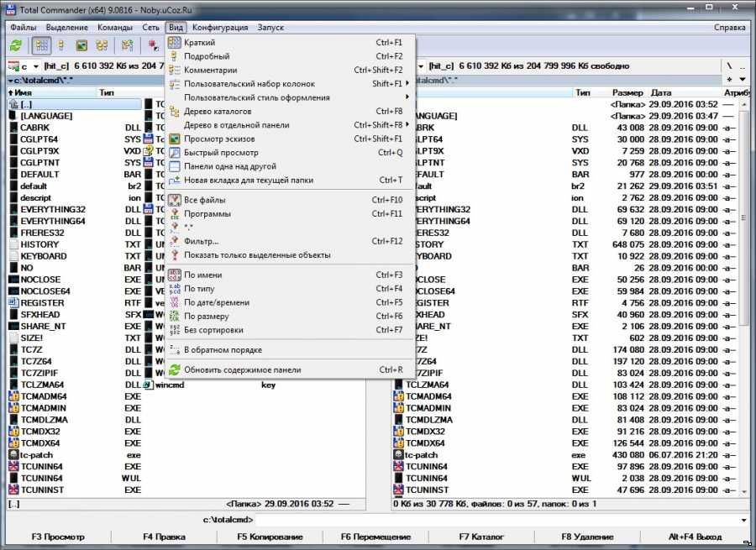Expand Дерево в отдельной панели submenu
The width and height of the screenshot is (756, 550).
(289, 125)
